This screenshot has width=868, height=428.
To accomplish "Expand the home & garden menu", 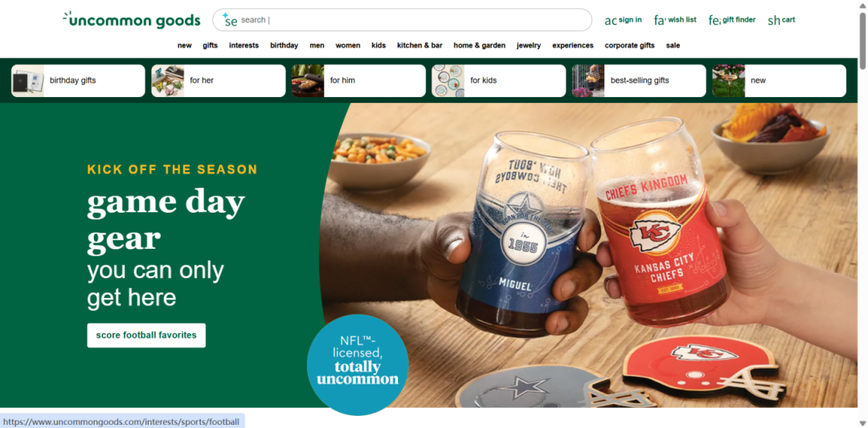I will tap(479, 45).
